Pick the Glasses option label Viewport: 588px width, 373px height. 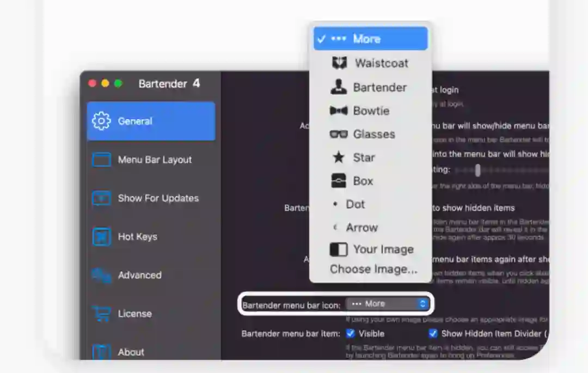[x=374, y=134]
